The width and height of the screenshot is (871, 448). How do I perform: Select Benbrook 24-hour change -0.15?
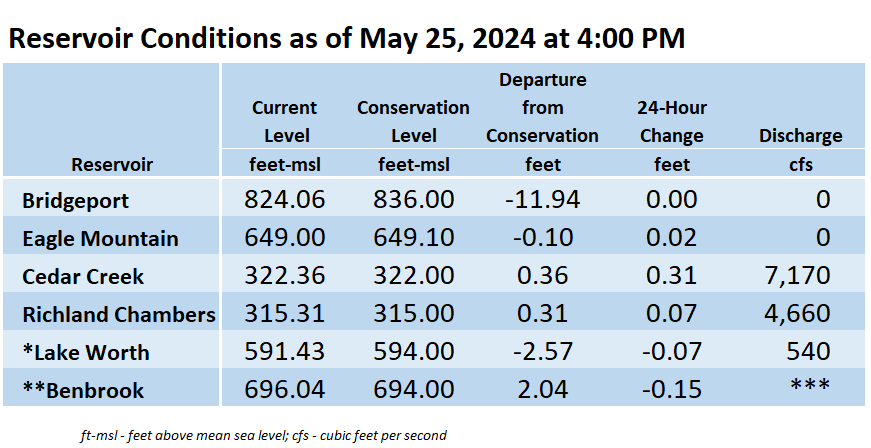click(x=672, y=389)
